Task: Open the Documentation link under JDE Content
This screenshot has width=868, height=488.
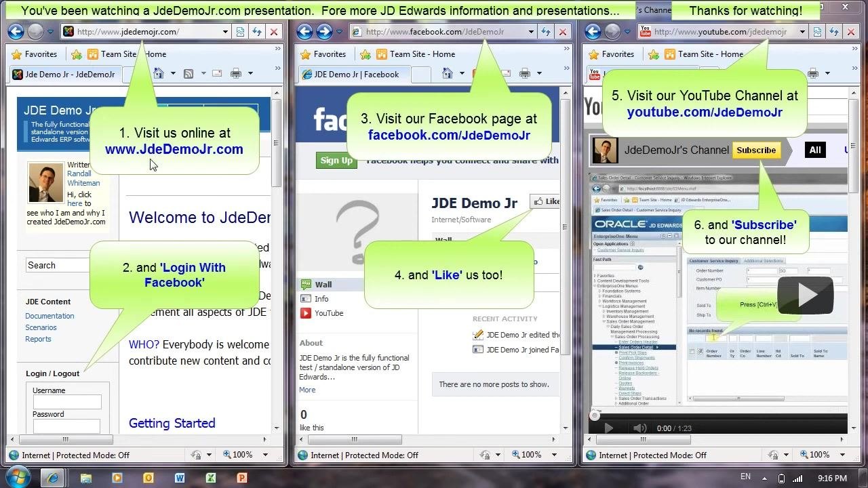Action: point(50,316)
